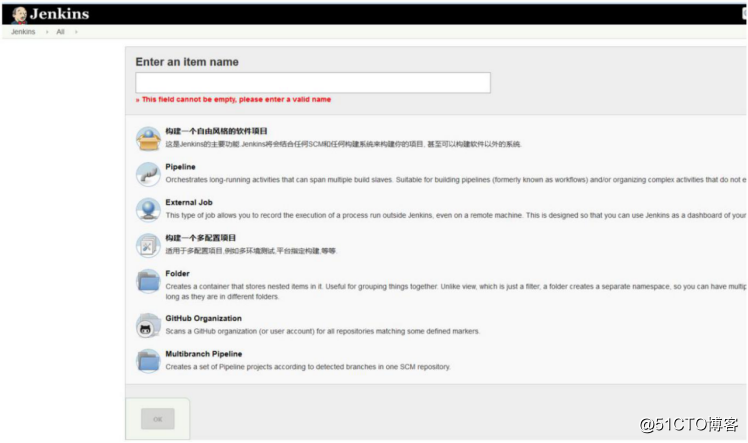Click the OK button
Viewport: 748px width, 443px height.
(x=158, y=419)
